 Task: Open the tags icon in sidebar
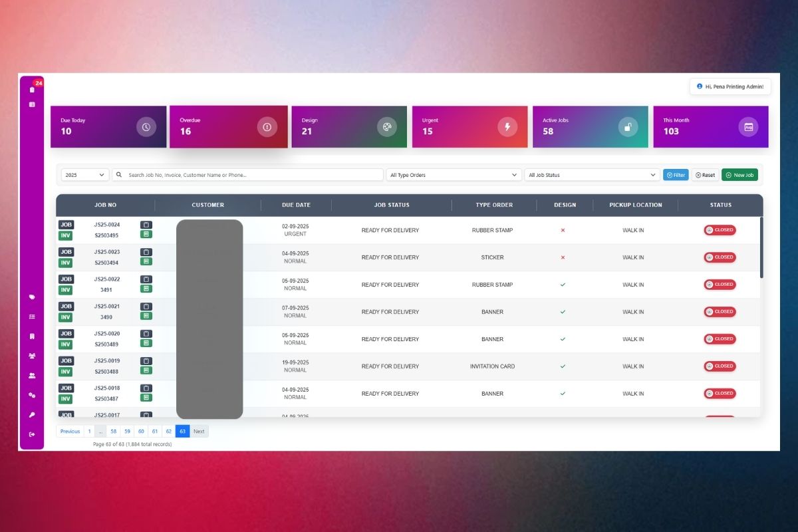coord(32,297)
